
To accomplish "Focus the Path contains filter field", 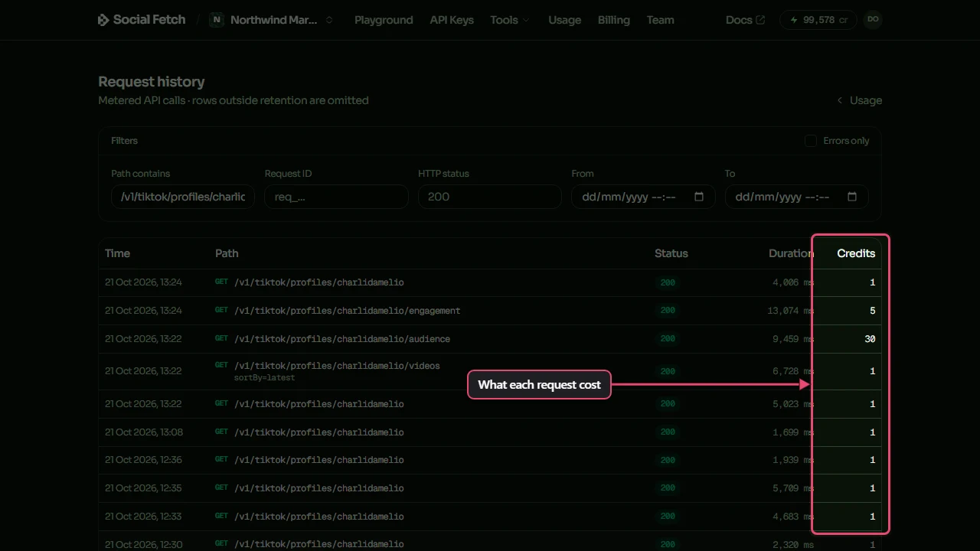I will point(183,197).
